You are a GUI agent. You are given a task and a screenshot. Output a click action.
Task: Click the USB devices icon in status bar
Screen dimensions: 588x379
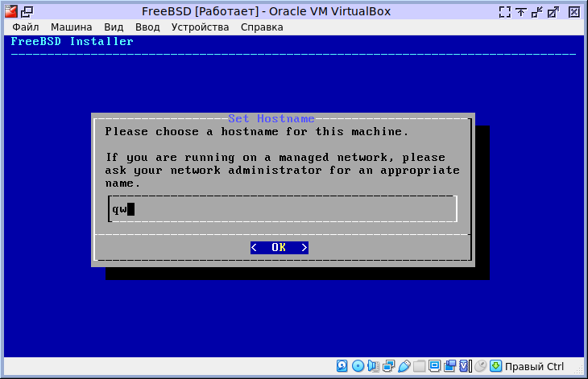tap(404, 366)
